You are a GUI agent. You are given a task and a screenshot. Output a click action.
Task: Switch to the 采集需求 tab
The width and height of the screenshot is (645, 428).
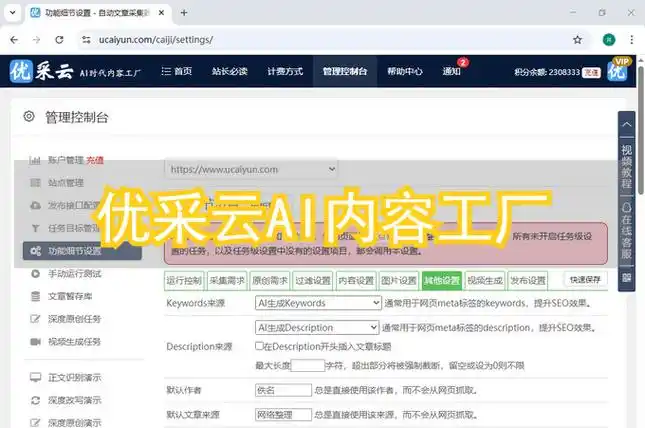click(x=227, y=281)
